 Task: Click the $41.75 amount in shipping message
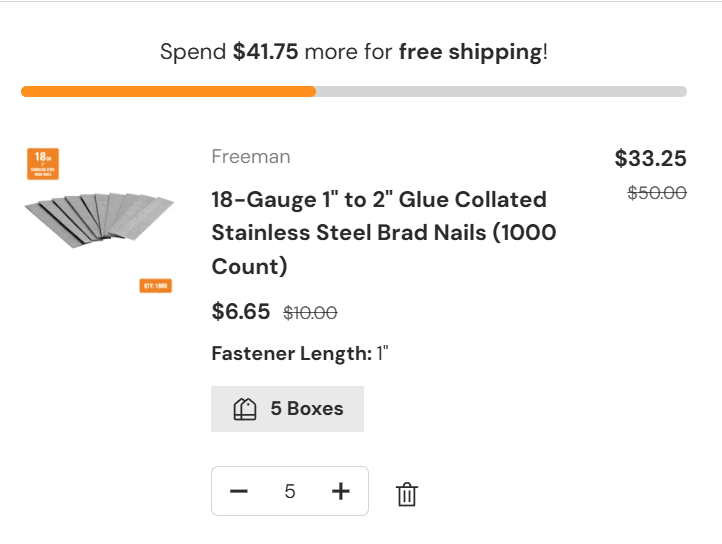point(266,52)
